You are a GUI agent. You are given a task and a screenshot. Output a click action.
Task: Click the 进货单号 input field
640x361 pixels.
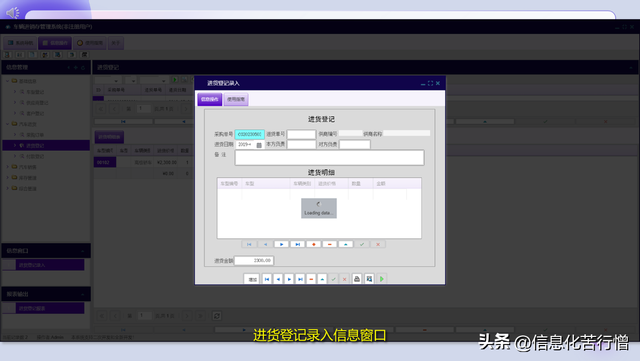(x=301, y=134)
